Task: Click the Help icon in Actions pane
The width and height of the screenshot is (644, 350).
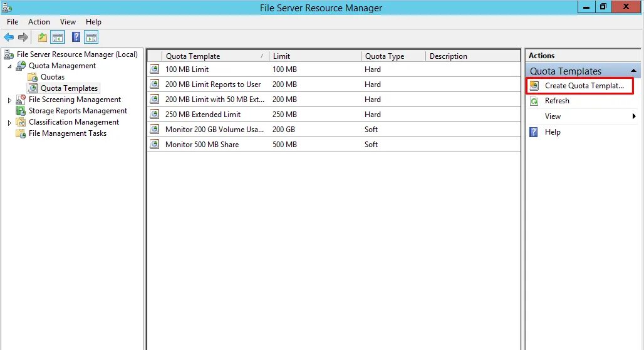Action: (x=534, y=132)
